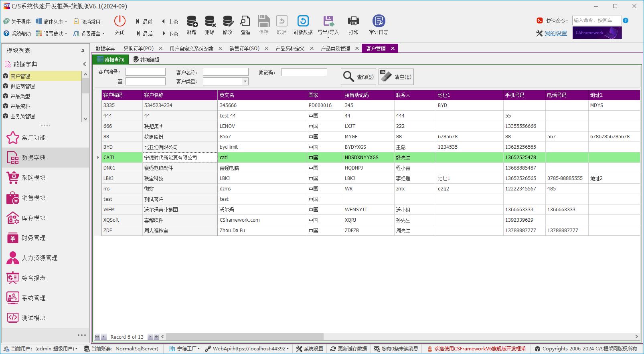Open the WebApi localhost dropdown
Viewport: 644px width, 354px height.
click(x=247, y=349)
